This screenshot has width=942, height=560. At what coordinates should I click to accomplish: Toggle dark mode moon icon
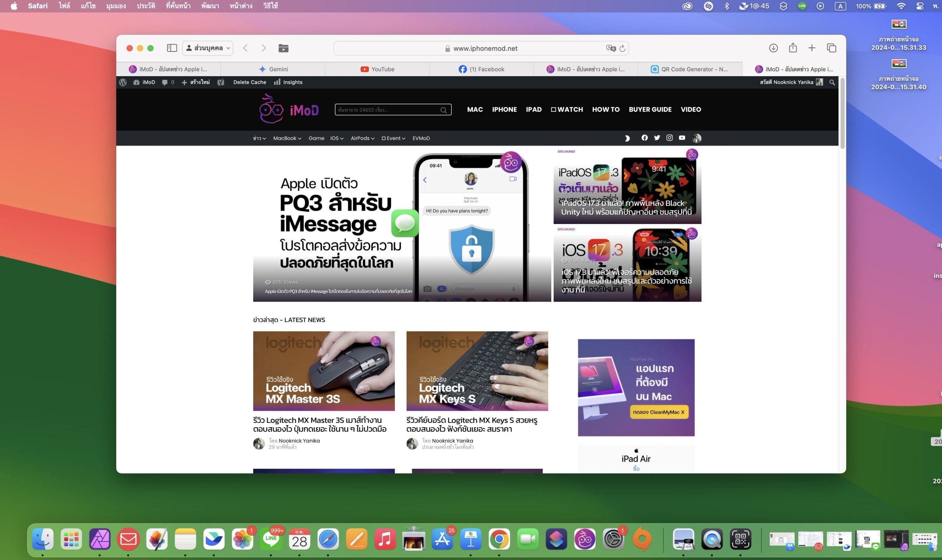(x=627, y=138)
